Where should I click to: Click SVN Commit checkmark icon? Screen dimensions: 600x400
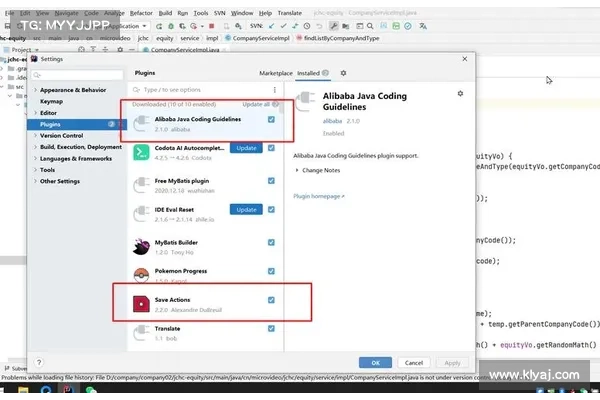pyautogui.click(x=283, y=26)
